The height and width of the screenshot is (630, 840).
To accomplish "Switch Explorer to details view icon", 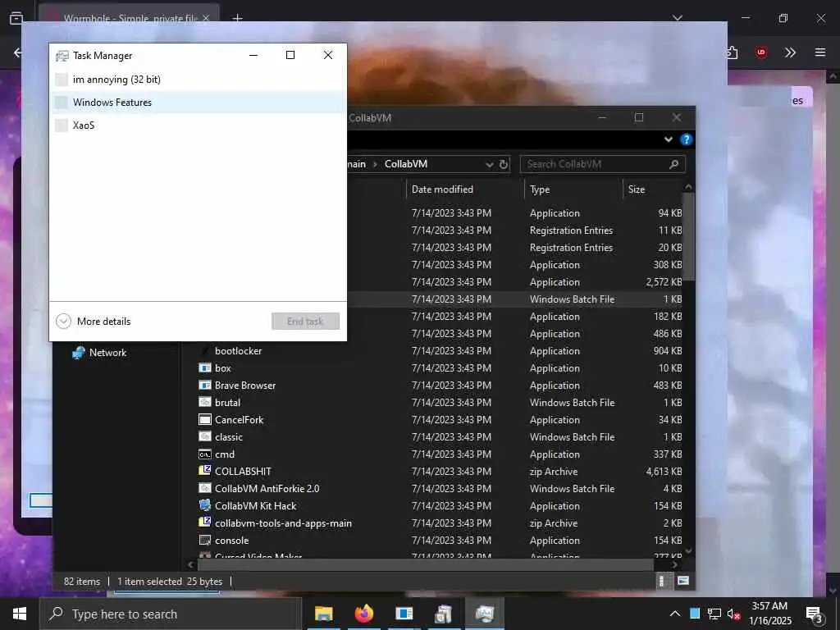I will (x=662, y=582).
